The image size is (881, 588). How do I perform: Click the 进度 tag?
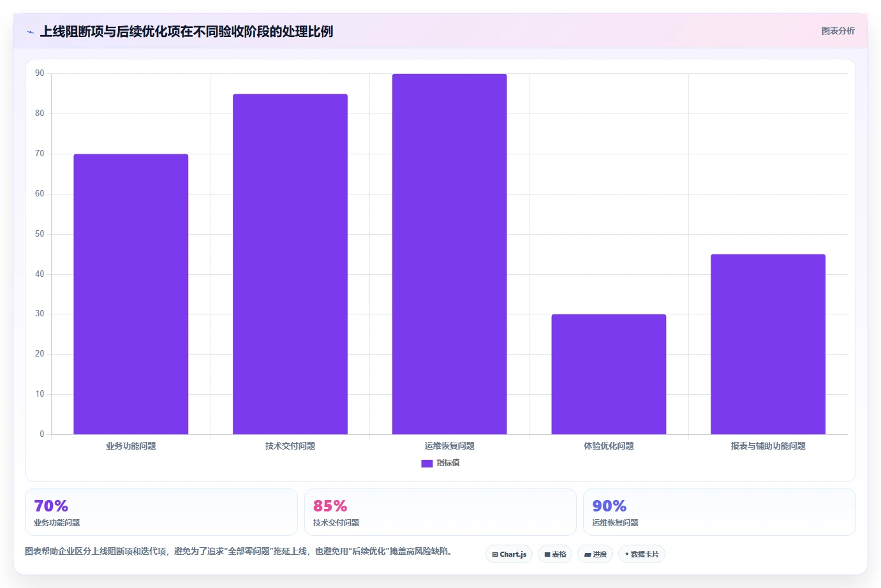coord(595,554)
